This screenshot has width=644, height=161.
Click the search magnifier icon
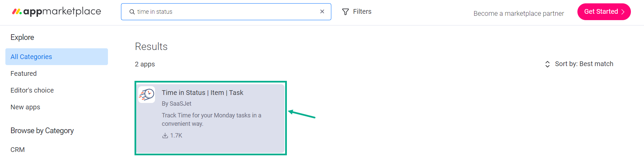coord(132,12)
